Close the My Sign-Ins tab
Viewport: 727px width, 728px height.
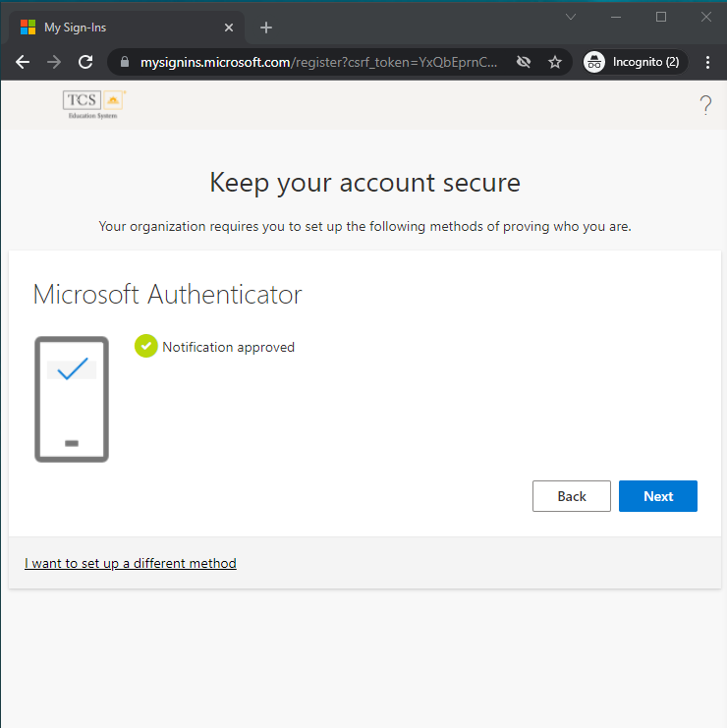pyautogui.click(x=228, y=28)
